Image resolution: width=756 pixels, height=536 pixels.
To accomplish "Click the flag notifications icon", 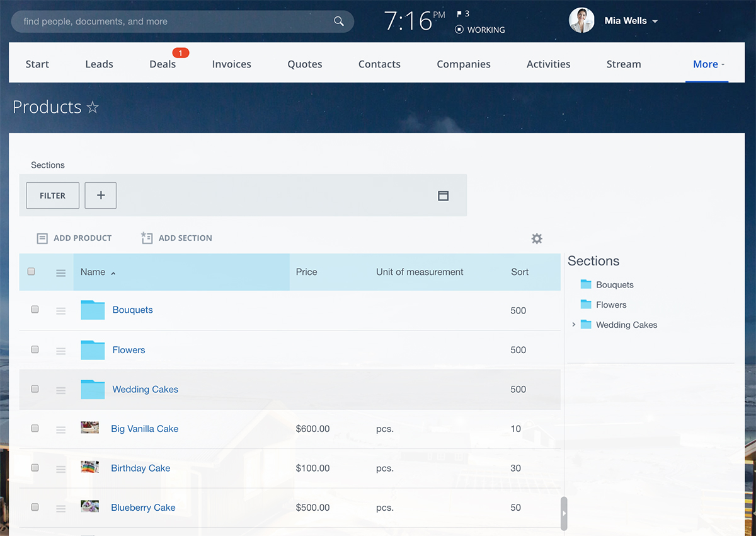I will (459, 13).
